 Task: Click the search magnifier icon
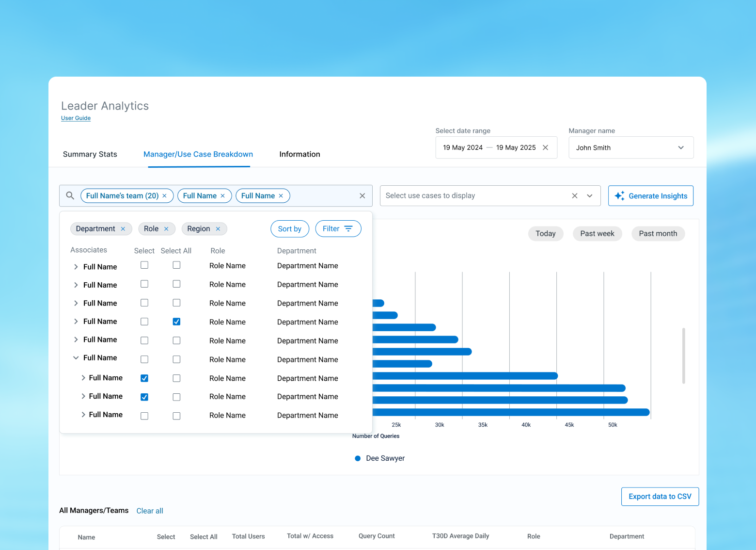(70, 195)
